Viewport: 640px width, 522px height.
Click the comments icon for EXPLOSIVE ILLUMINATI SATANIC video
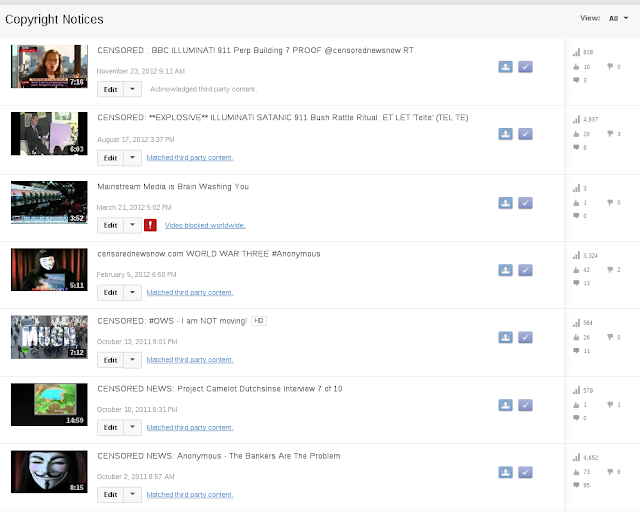point(576,147)
